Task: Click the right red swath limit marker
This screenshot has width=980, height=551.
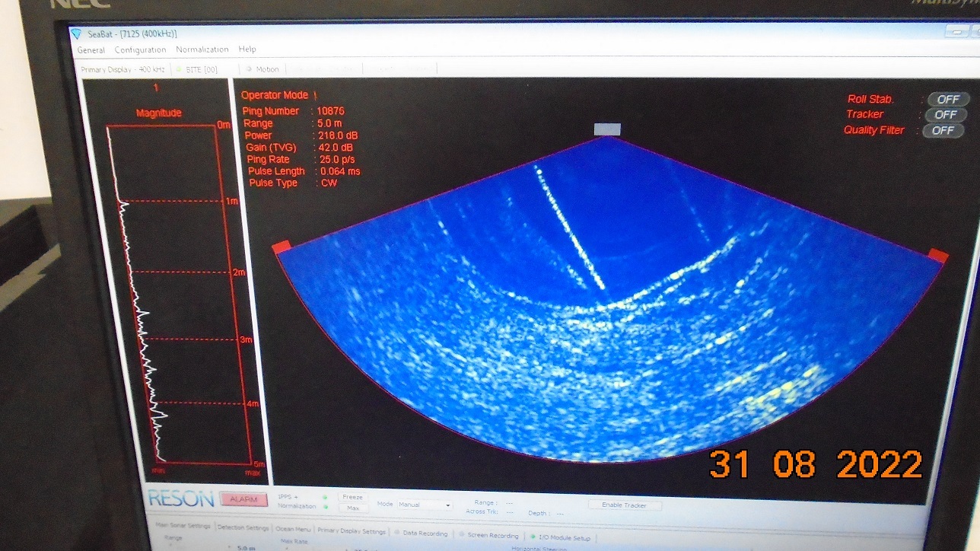Action: click(x=938, y=256)
